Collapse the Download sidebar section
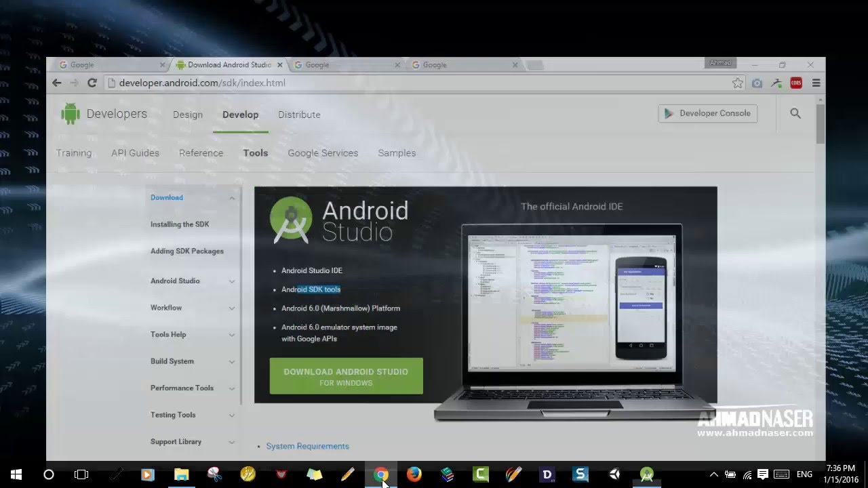The width and height of the screenshot is (868, 488). [x=232, y=198]
